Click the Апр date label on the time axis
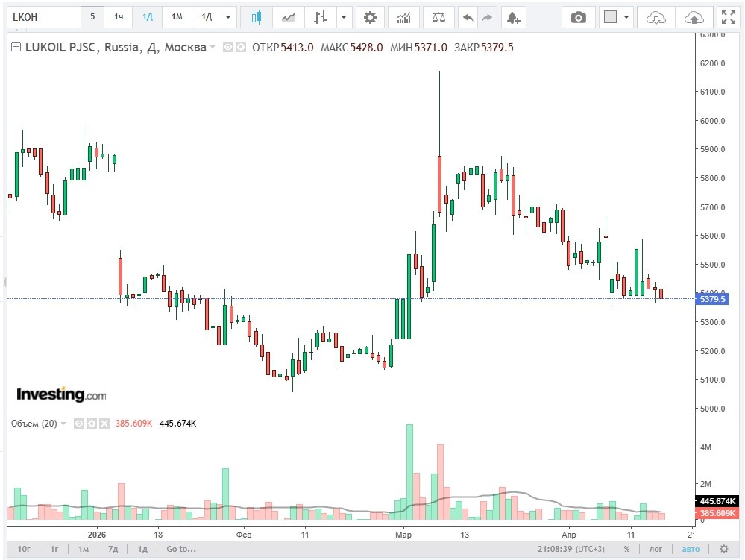 coord(569,535)
